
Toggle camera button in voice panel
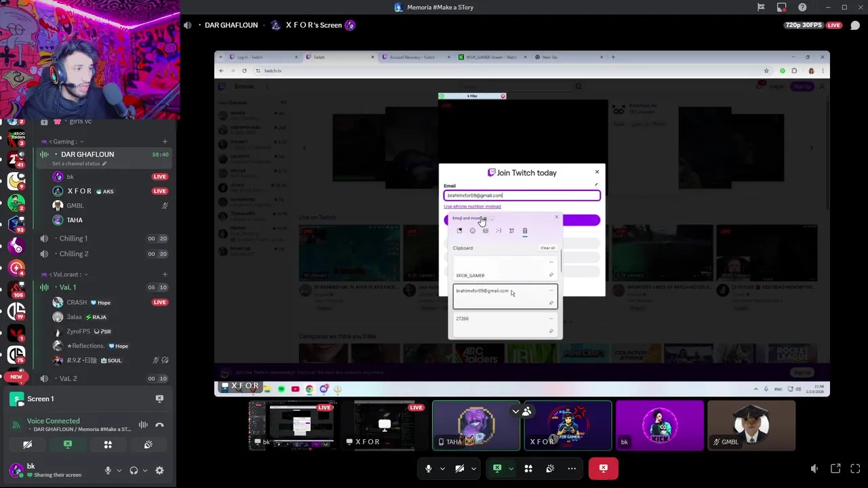coord(27,445)
